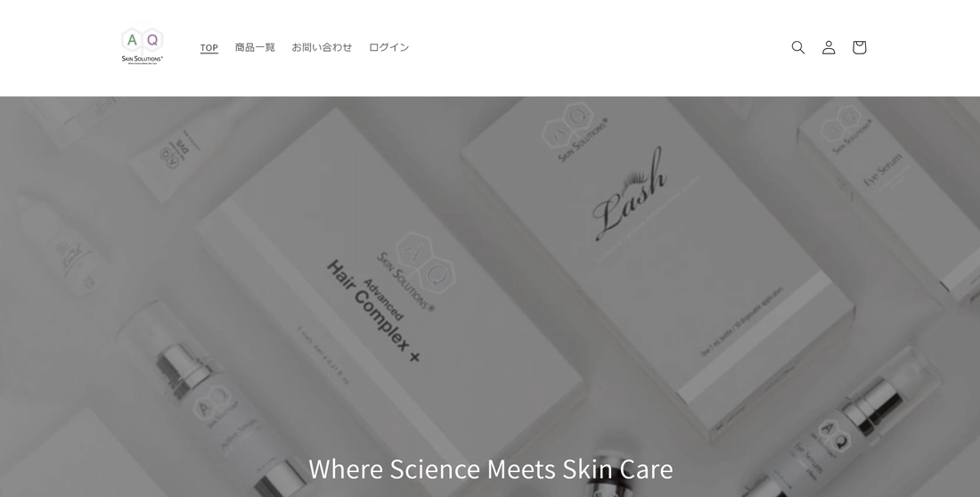
Task: Click the account person icon
Action: (829, 47)
